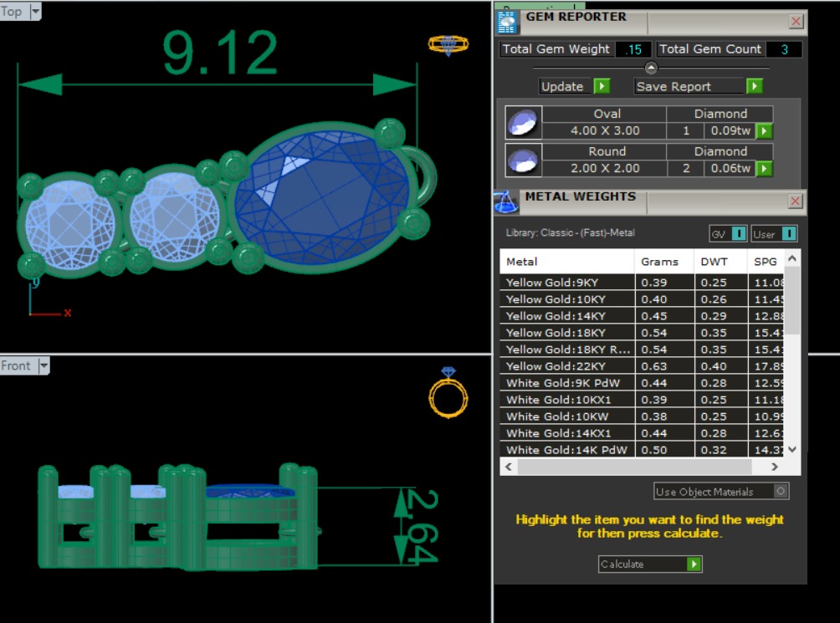The image size is (840, 623).
Task: Click the Total Gem Weight value .15
Action: pyautogui.click(x=633, y=49)
